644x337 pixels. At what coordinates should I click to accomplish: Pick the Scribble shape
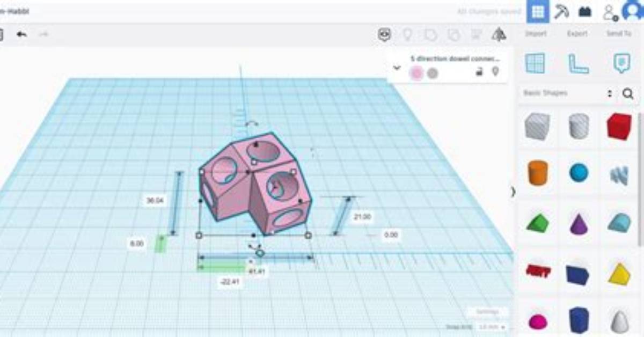pos(619,174)
